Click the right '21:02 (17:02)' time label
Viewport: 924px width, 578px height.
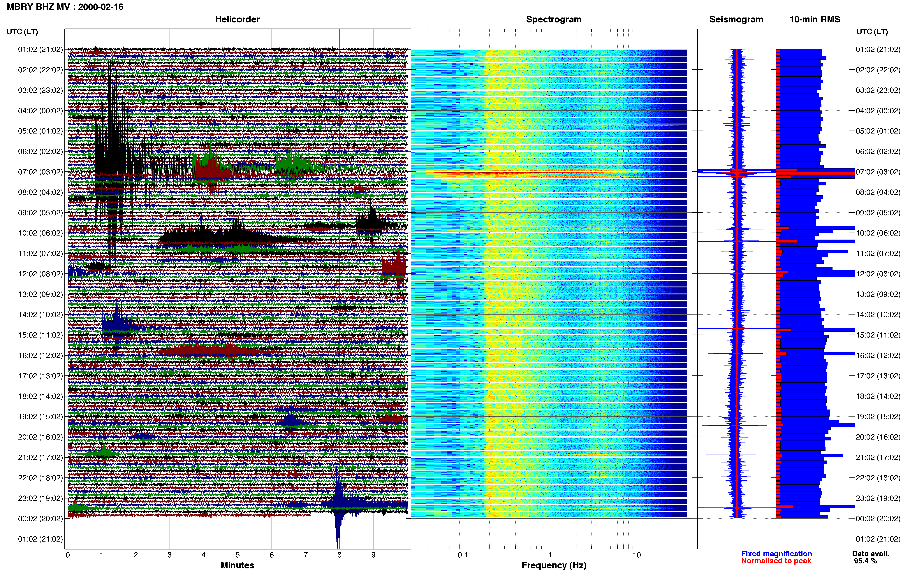tap(878, 457)
